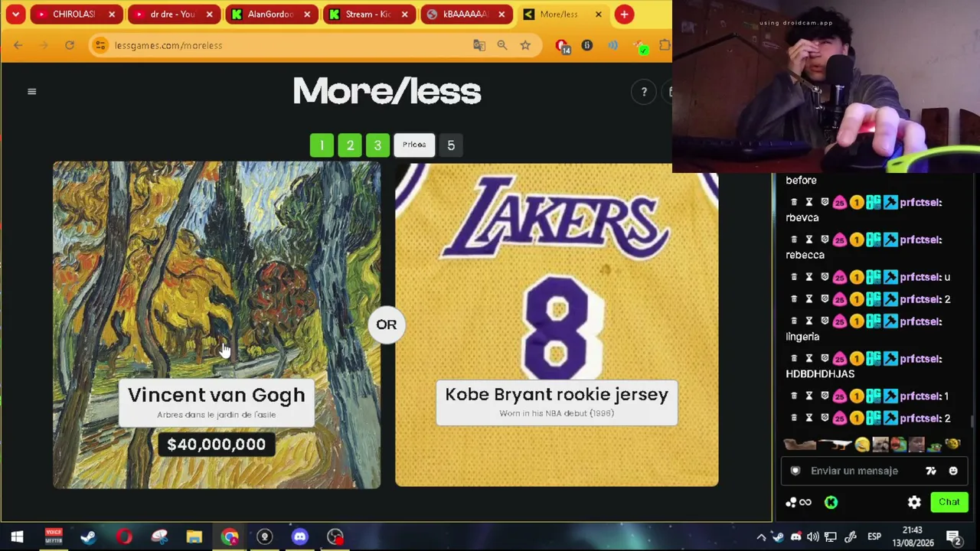Open the zoom magnifier icon in address bar
980x551 pixels.
pos(502,45)
